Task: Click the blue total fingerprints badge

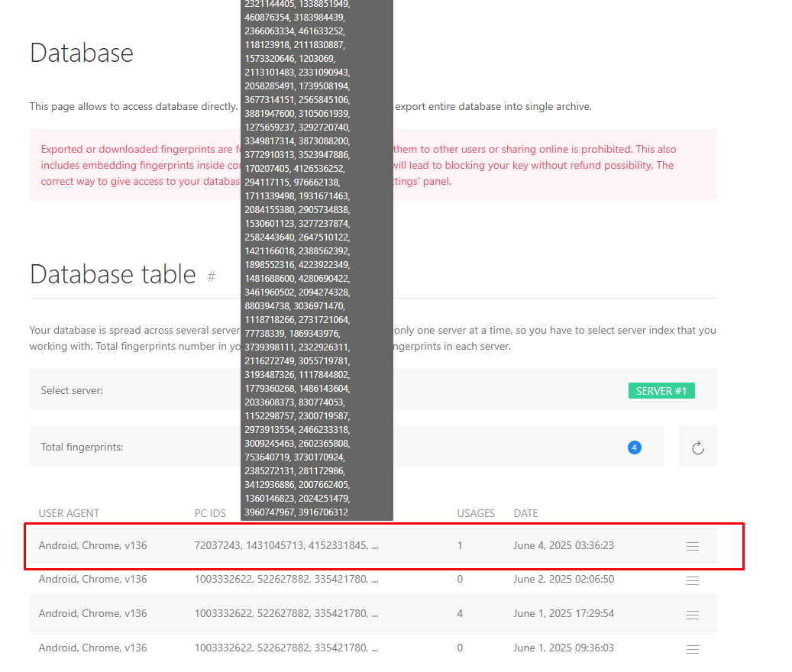Action: [x=634, y=447]
